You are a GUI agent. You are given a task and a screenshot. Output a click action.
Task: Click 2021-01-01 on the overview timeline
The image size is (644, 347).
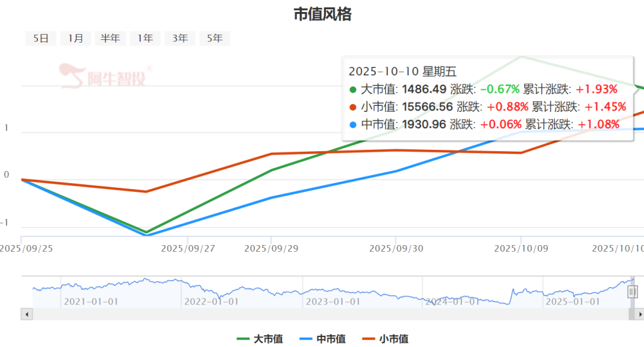(x=90, y=301)
